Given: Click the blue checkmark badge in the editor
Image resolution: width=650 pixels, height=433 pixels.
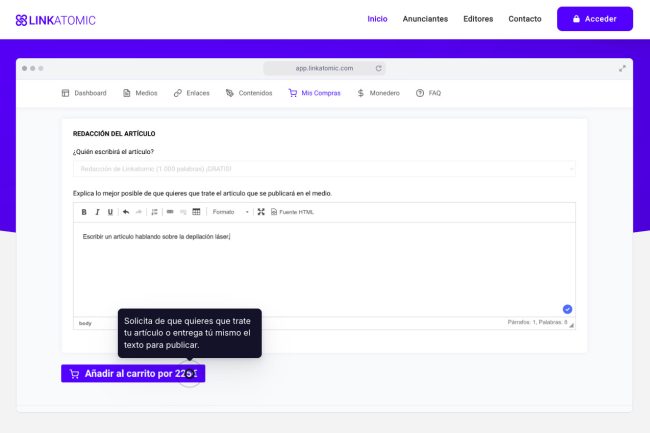Looking at the screenshot, I should pos(567,309).
